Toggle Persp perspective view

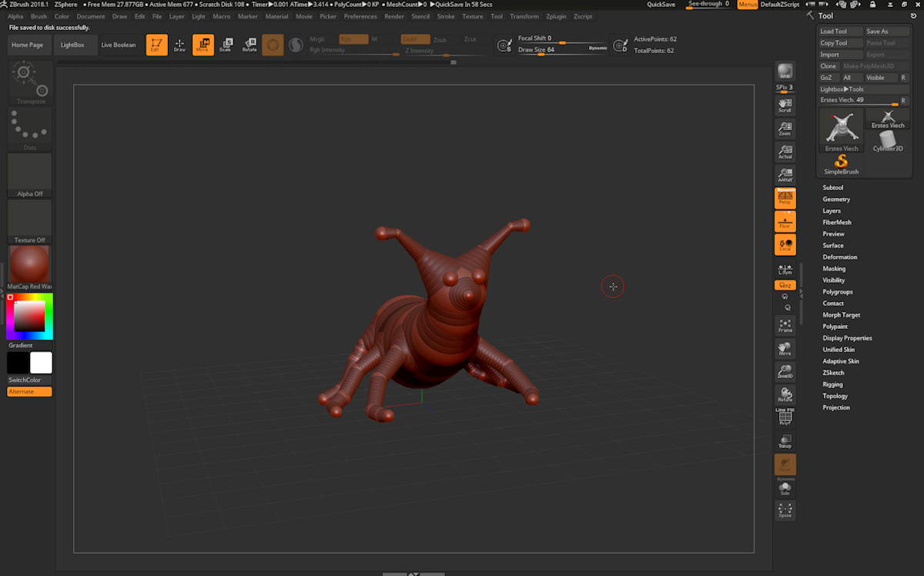[x=785, y=198]
